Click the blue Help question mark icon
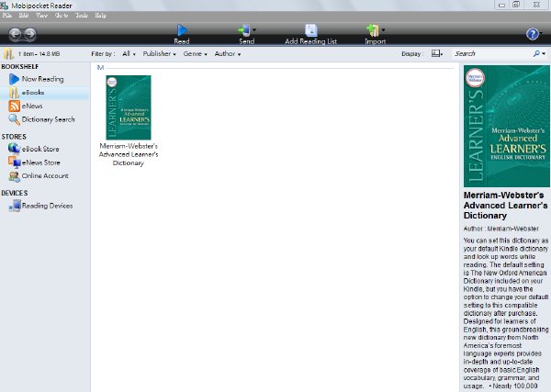 click(x=533, y=34)
